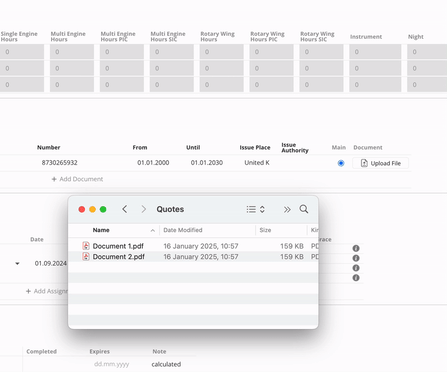
Task: Click the modified date of Document 2.pdf
Action: tap(201, 257)
